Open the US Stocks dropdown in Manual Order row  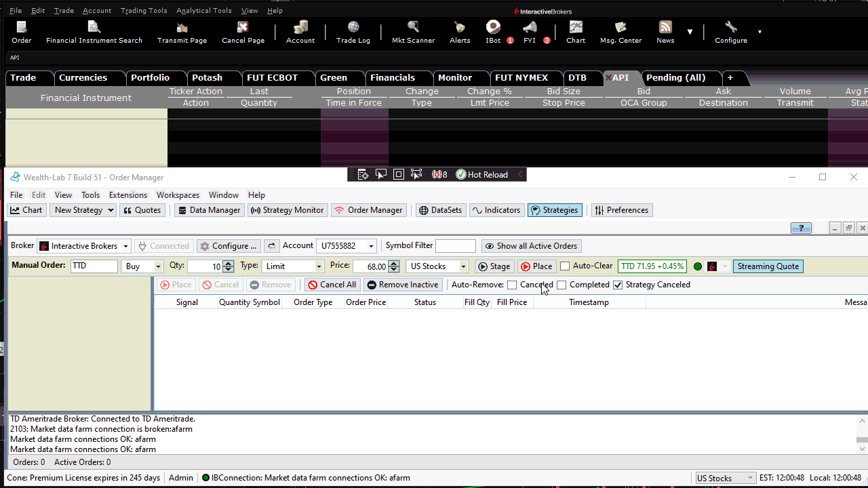[x=463, y=267]
